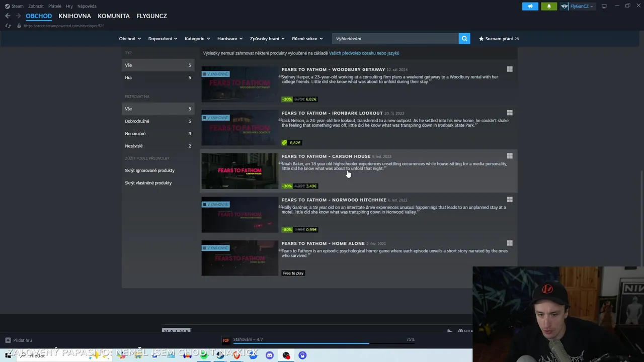
Task: Click the Windows platform icon for Home Alone
Action: (x=510, y=243)
